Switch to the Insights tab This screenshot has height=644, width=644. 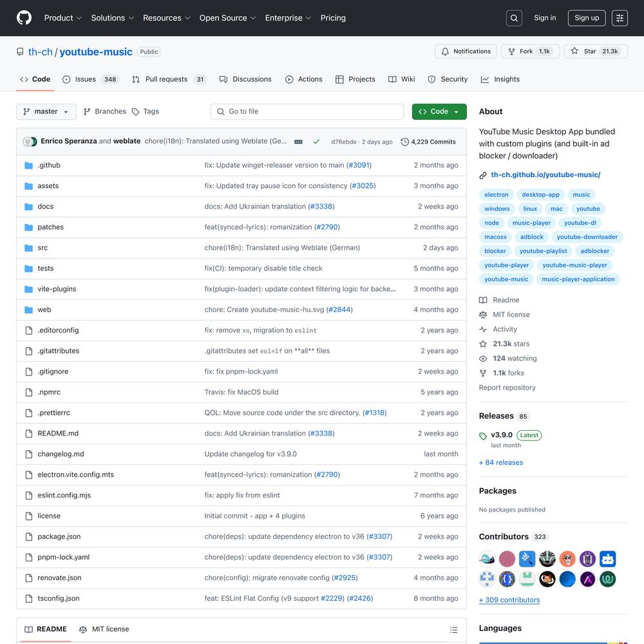click(500, 79)
